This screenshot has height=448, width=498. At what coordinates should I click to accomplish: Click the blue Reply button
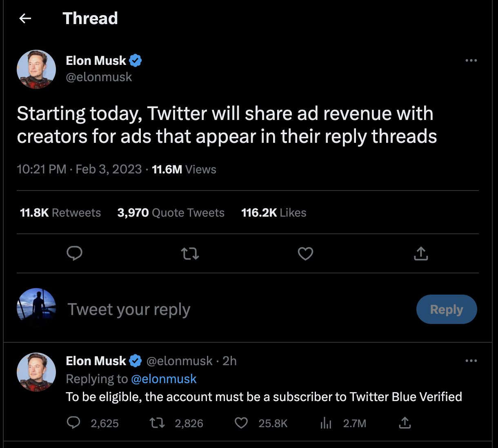click(x=447, y=309)
